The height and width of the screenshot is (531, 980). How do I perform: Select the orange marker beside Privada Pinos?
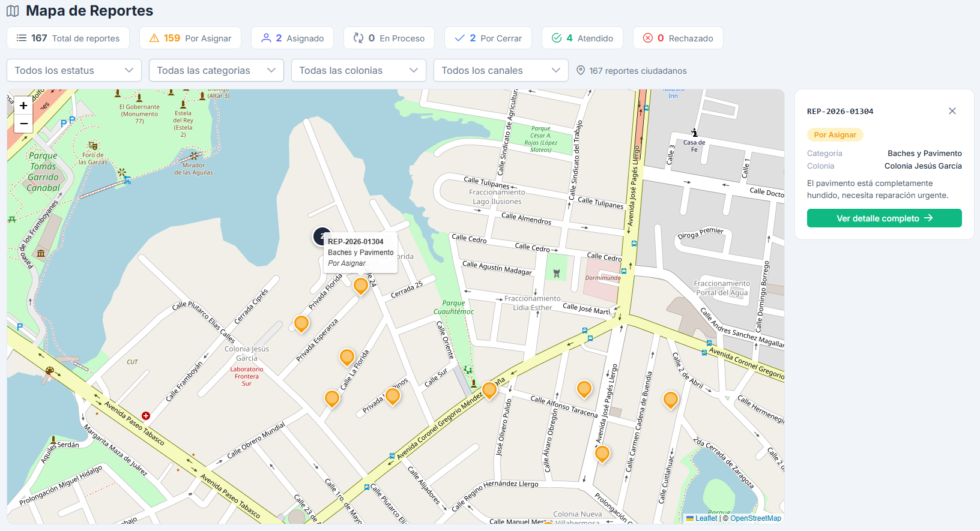point(393,396)
